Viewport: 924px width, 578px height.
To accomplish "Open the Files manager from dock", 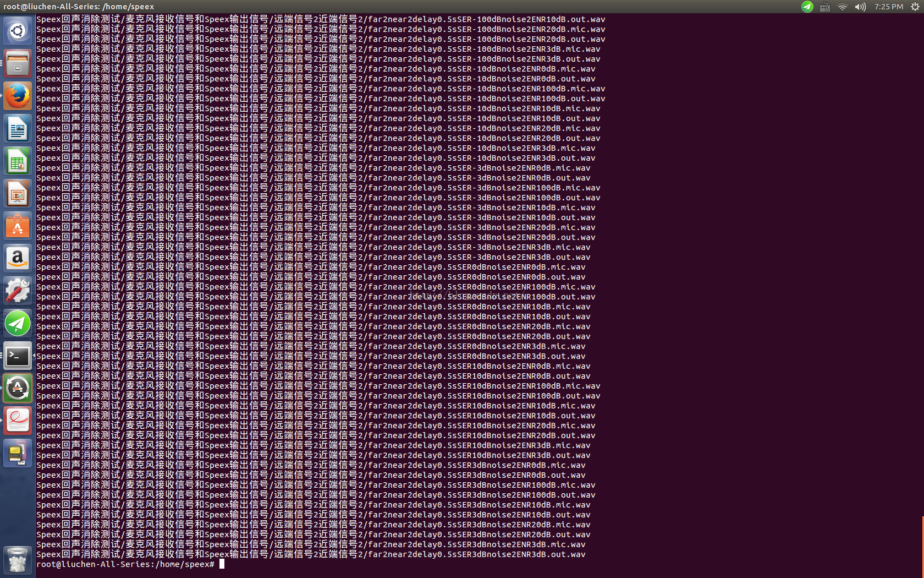I will (18, 63).
